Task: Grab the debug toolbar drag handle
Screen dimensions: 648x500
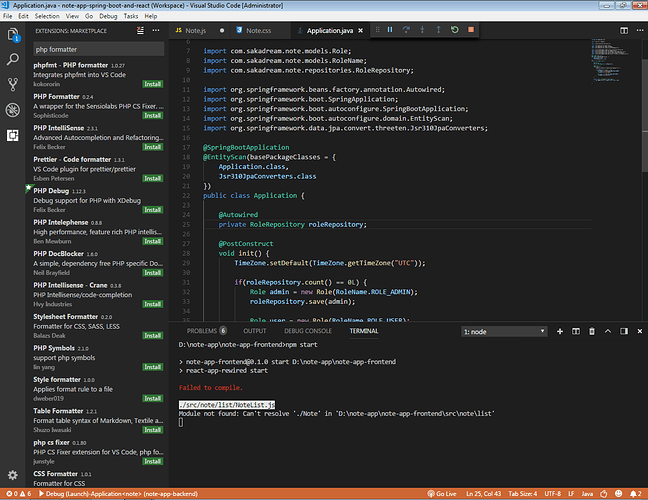Action: (377, 30)
